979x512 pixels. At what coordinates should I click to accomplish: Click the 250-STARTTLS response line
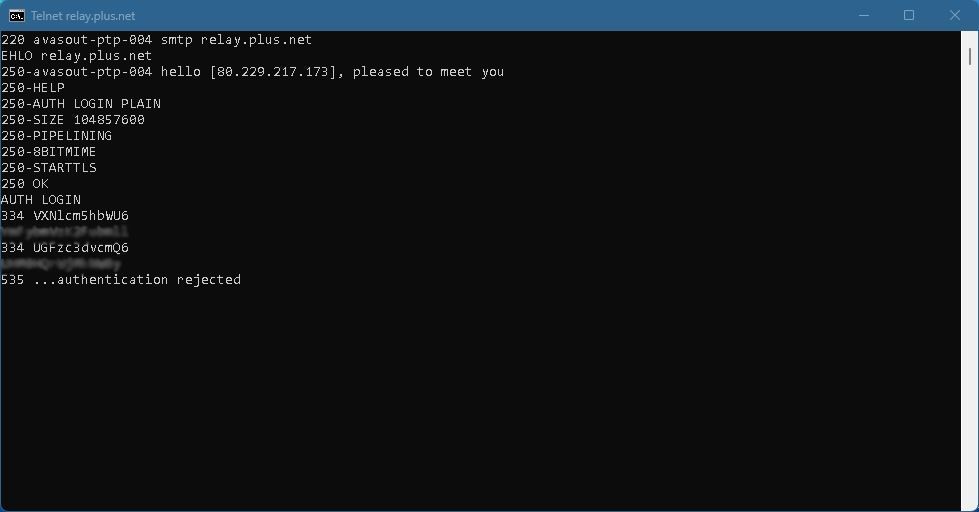coord(49,168)
